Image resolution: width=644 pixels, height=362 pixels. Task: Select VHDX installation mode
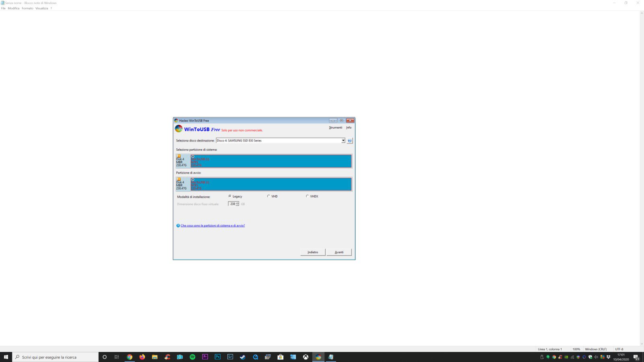(307, 196)
